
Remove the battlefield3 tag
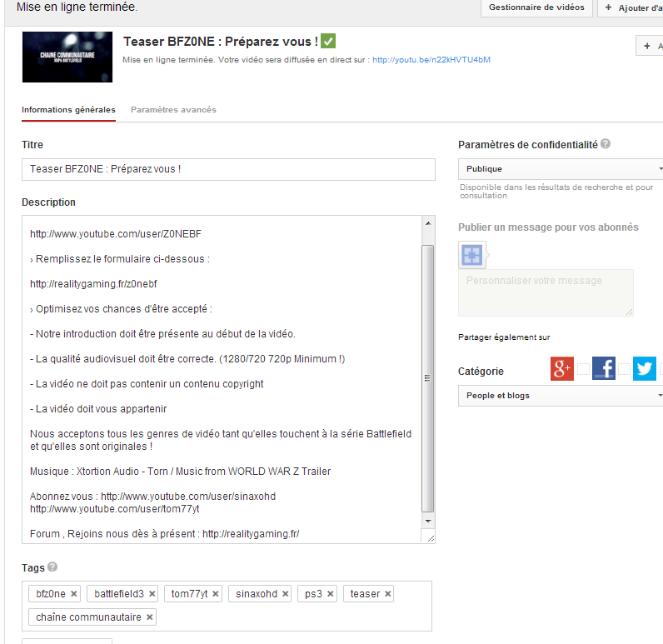tap(152, 594)
